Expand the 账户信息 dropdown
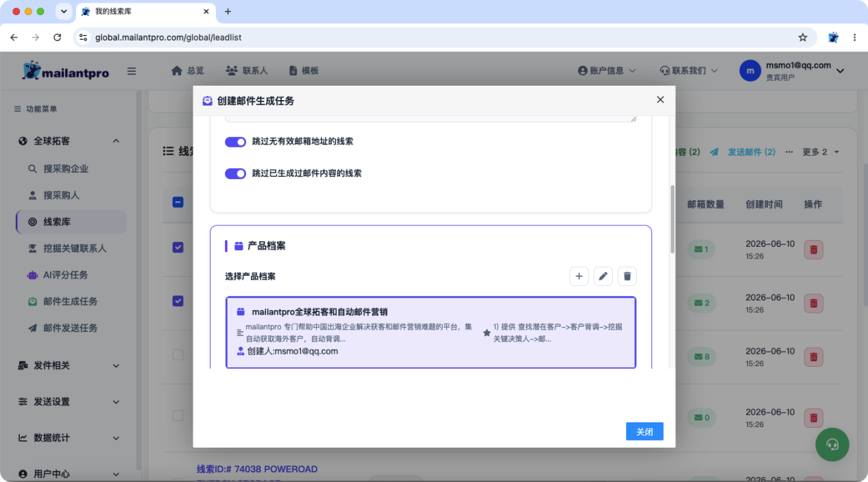 click(607, 71)
